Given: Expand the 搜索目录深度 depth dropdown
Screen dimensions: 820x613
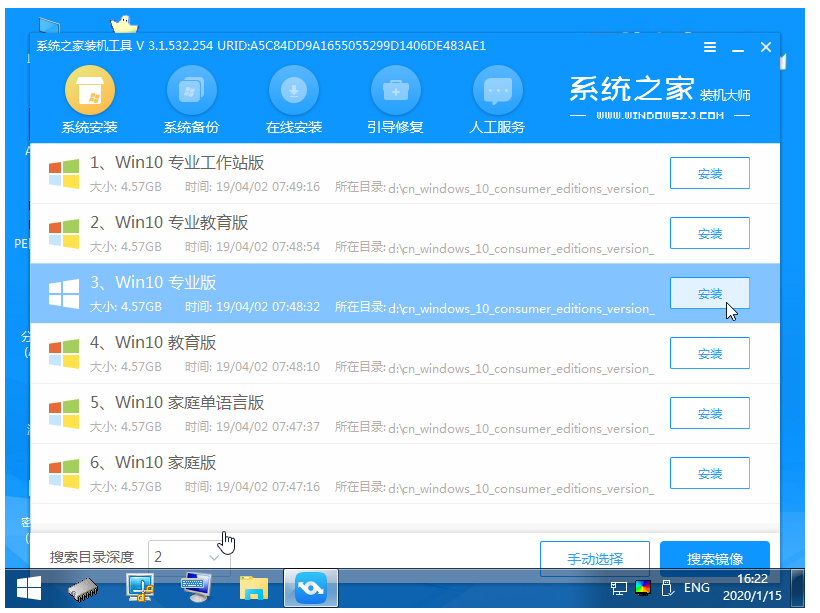Looking at the screenshot, I should pyautogui.click(x=188, y=556).
